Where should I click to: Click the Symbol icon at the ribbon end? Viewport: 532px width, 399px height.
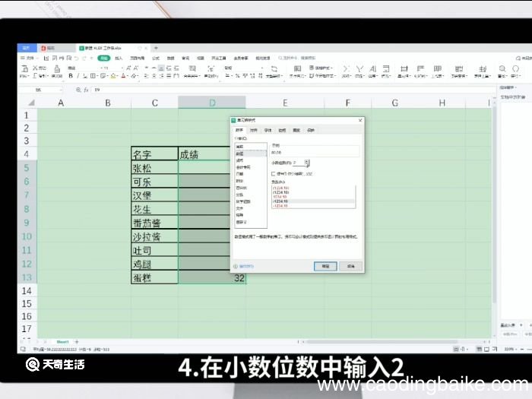coord(515,68)
